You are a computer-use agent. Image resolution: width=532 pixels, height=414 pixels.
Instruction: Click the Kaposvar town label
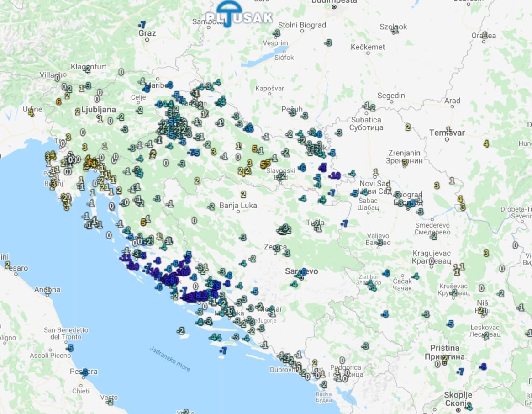click(x=269, y=88)
